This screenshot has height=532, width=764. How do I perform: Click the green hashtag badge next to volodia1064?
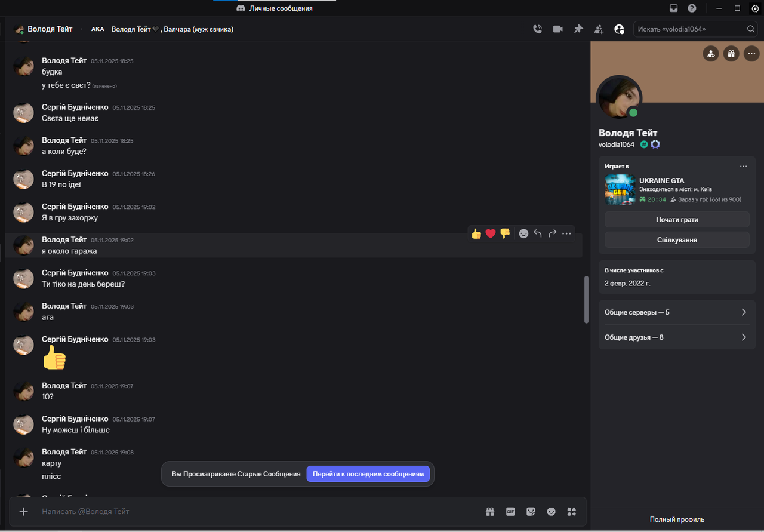click(x=644, y=144)
